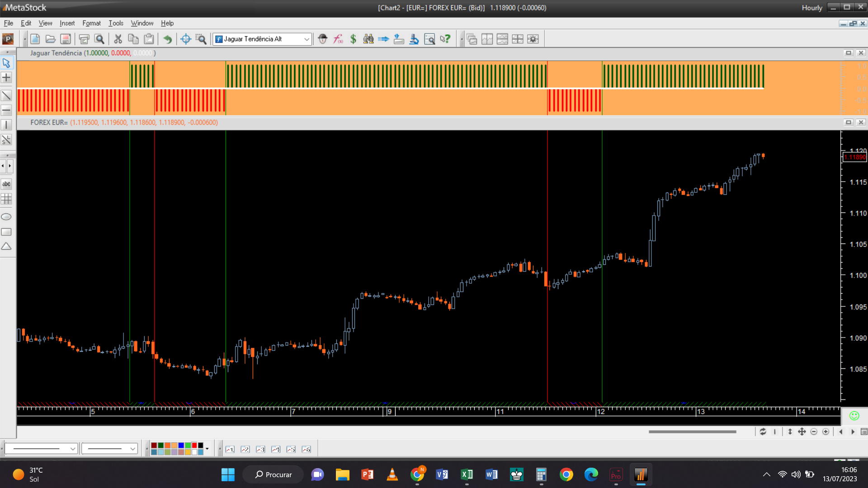Click the Procurar search button in taskbar
This screenshot has width=868, height=488.
tap(273, 474)
